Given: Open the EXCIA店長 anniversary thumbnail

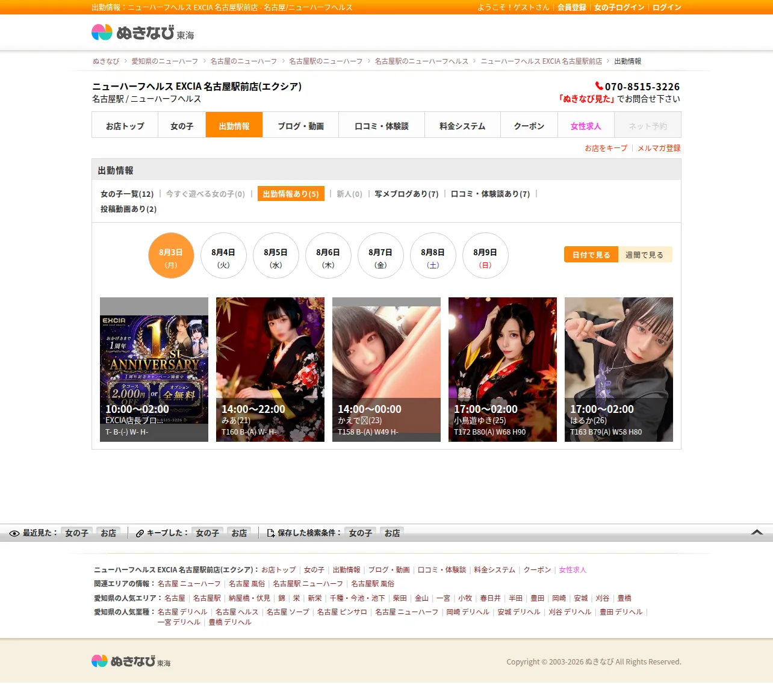Looking at the screenshot, I should tap(154, 370).
